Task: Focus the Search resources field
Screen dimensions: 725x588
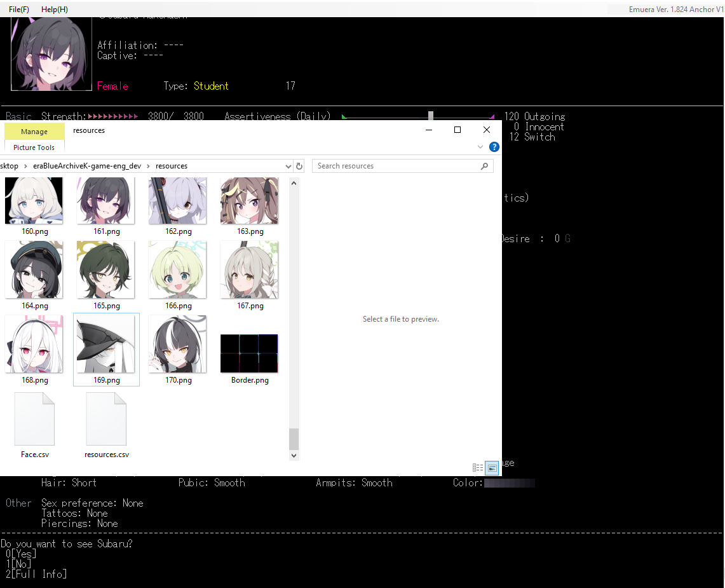Action: [x=403, y=166]
